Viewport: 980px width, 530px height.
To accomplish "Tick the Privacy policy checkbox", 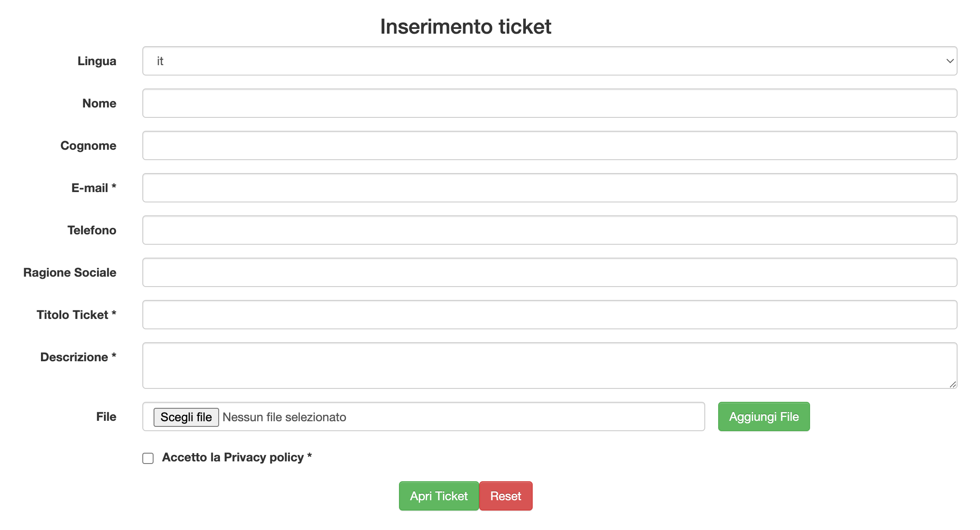I will click(148, 458).
